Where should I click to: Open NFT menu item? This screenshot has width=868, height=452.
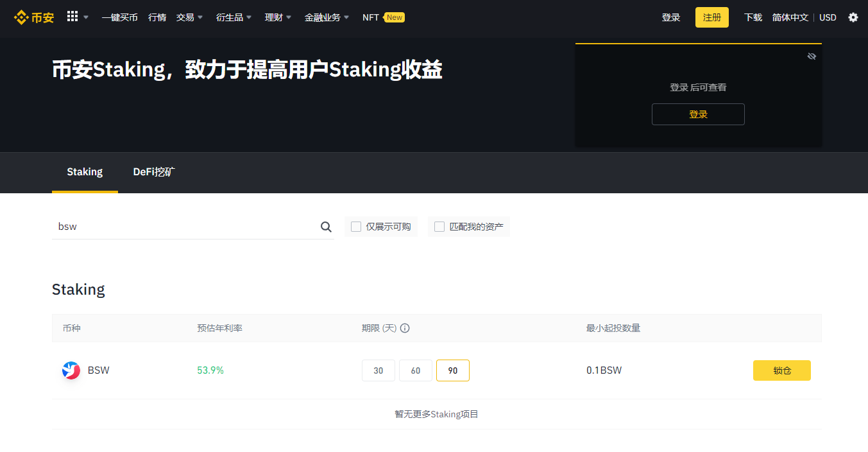370,17
